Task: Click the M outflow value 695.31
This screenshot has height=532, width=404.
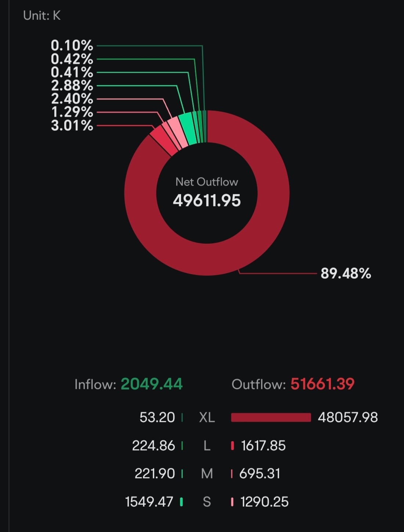Action: point(260,474)
